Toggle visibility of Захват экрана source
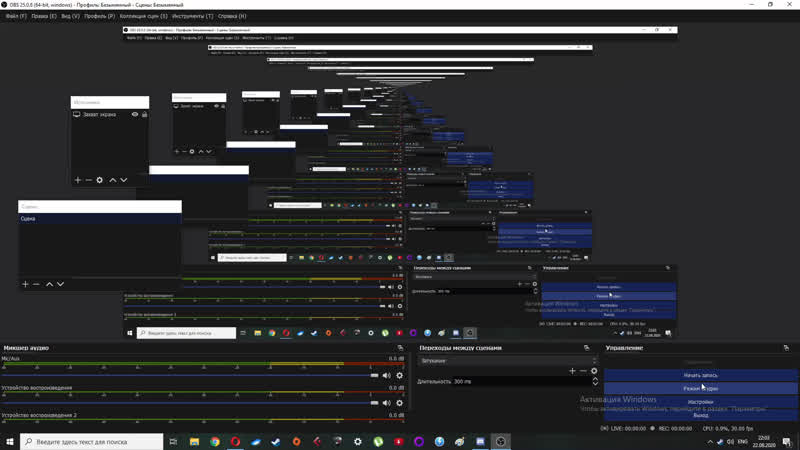Image resolution: width=800 pixels, height=450 pixels. 135,115
